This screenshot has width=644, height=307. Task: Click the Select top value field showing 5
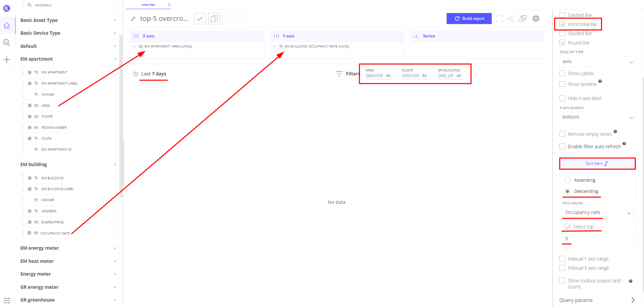(597, 239)
